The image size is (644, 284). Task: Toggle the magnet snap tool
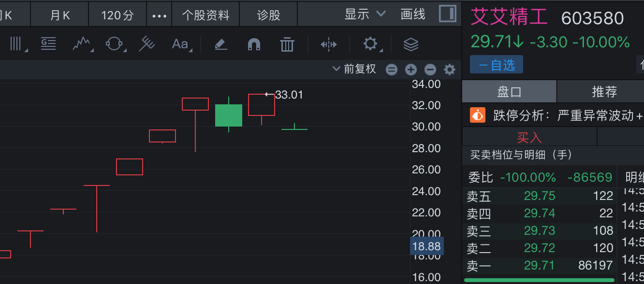tap(254, 44)
